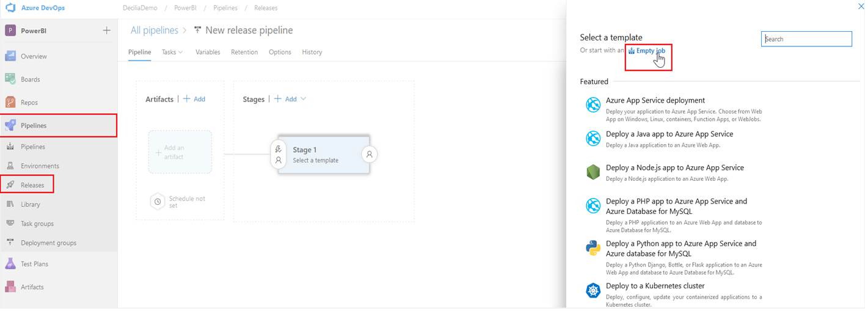Select Deploy a Node.js app to Azure App Service
868x311 pixels.
675,167
